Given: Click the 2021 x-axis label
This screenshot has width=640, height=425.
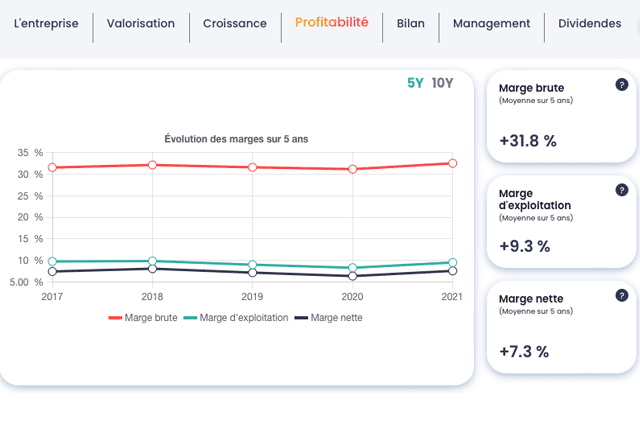Looking at the screenshot, I should (452, 297).
